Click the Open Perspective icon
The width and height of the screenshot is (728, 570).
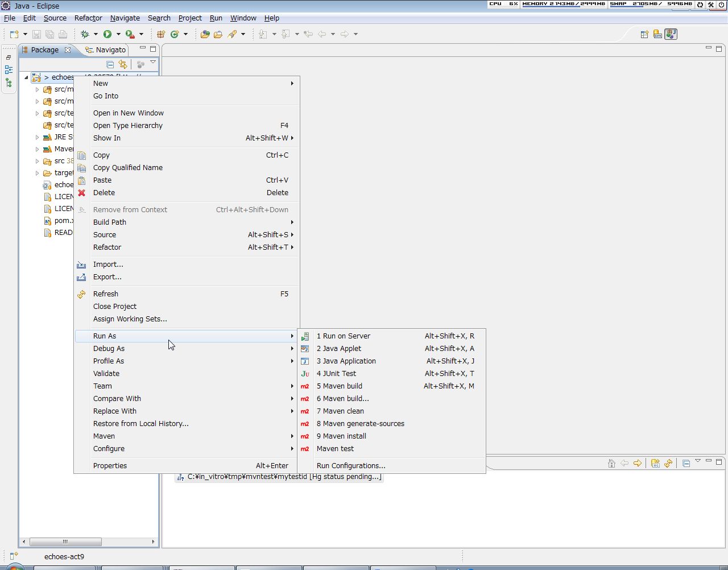644,34
